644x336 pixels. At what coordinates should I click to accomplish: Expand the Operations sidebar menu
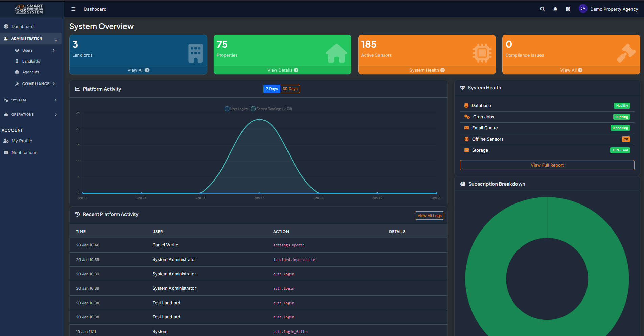pyautogui.click(x=30, y=115)
